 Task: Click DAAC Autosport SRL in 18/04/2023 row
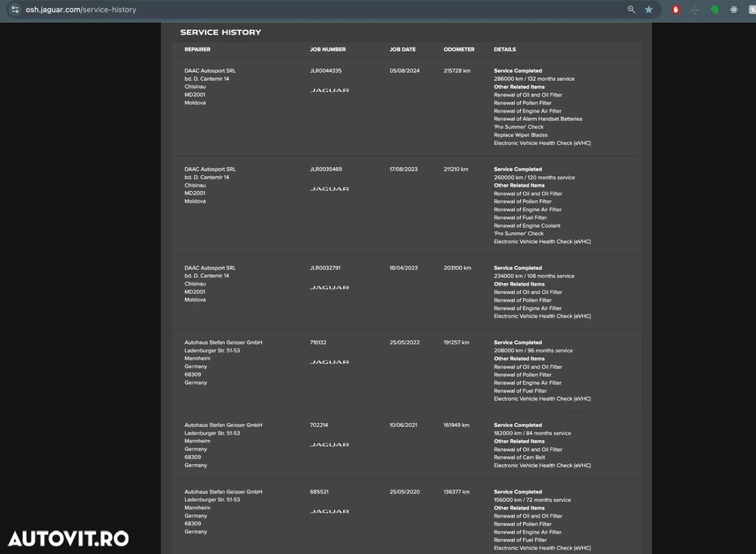pos(209,268)
